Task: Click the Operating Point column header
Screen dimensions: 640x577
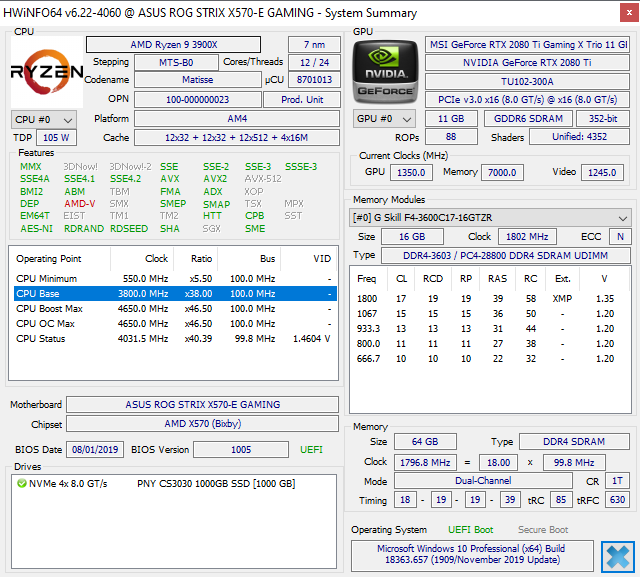Action: [x=60, y=259]
